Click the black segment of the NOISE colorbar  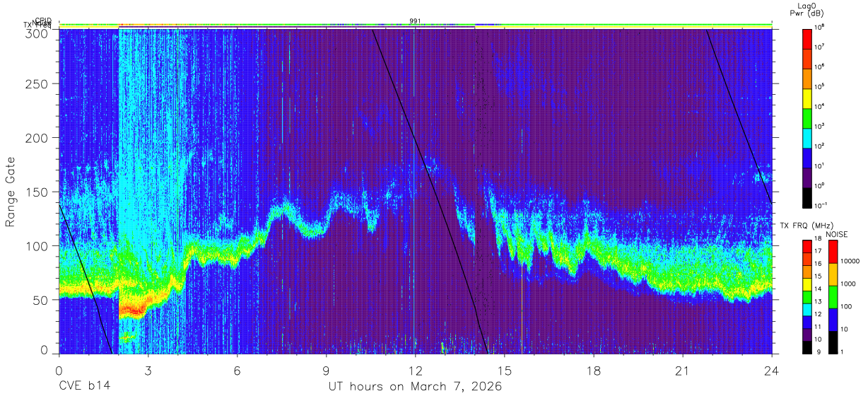833,342
